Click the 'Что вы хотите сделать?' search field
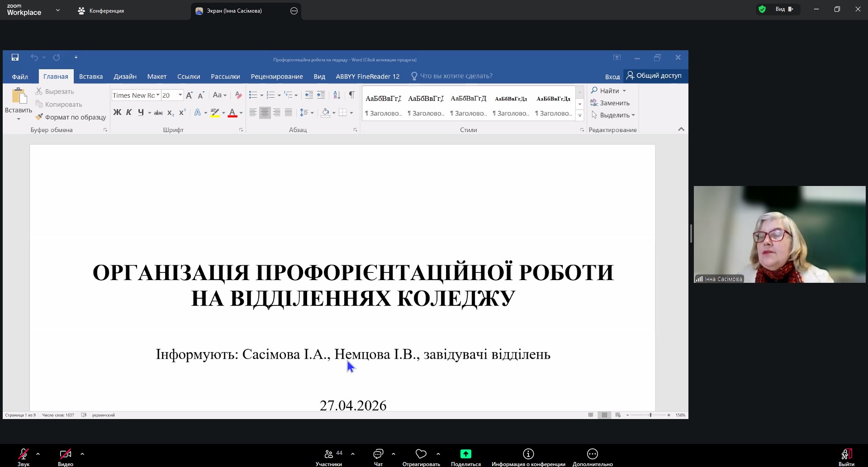The height and width of the screenshot is (467, 868). (x=456, y=76)
